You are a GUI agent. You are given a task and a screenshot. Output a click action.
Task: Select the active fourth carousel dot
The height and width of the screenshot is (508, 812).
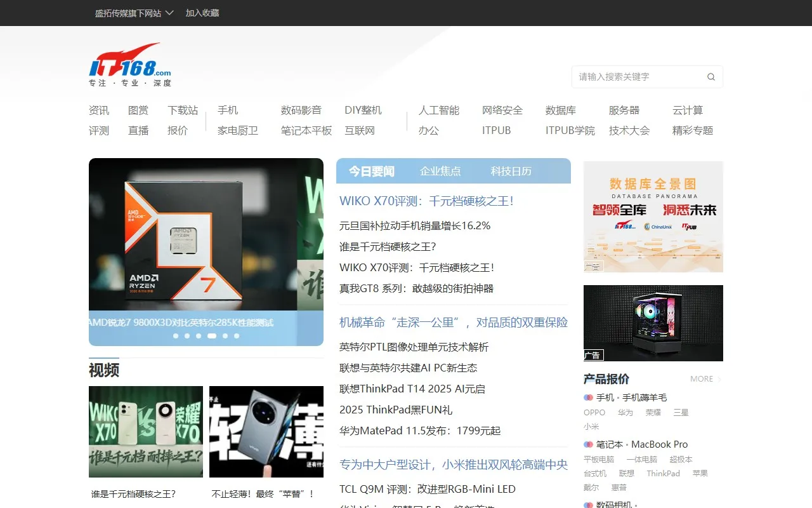pos(212,336)
